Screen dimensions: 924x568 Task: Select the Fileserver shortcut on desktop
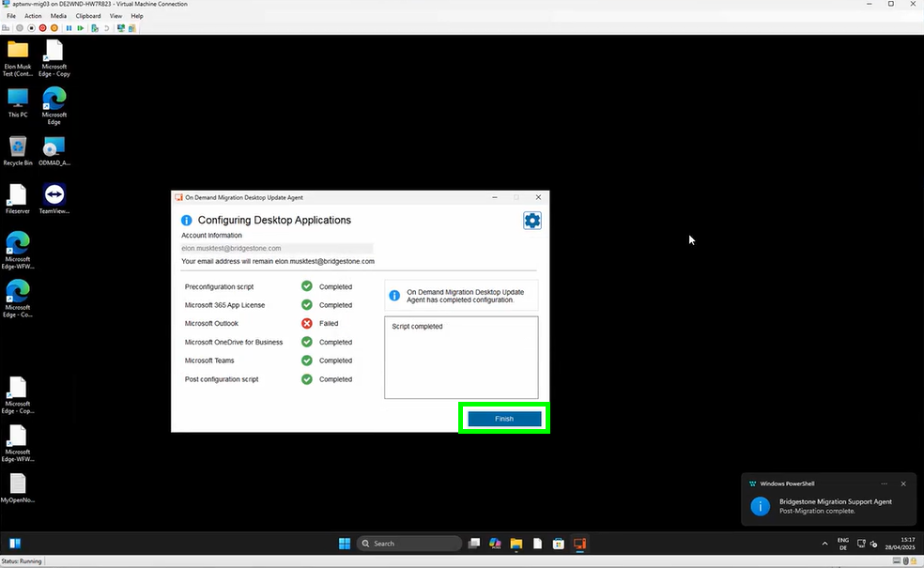pos(18,199)
